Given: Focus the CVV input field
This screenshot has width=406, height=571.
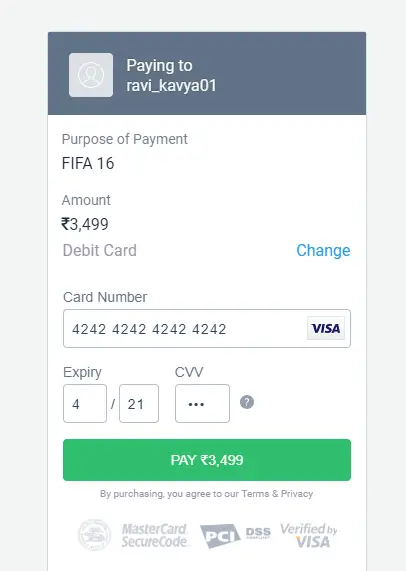Looking at the screenshot, I should point(202,403).
